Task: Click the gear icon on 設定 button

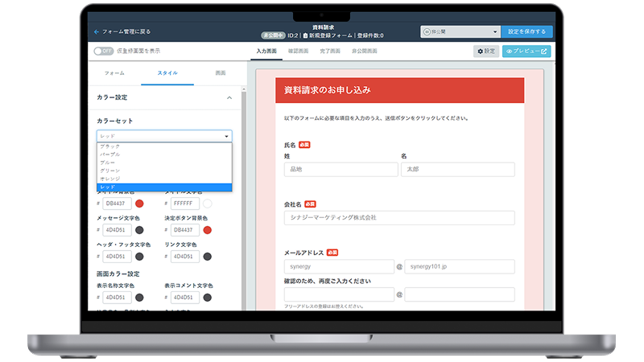Action: click(480, 51)
